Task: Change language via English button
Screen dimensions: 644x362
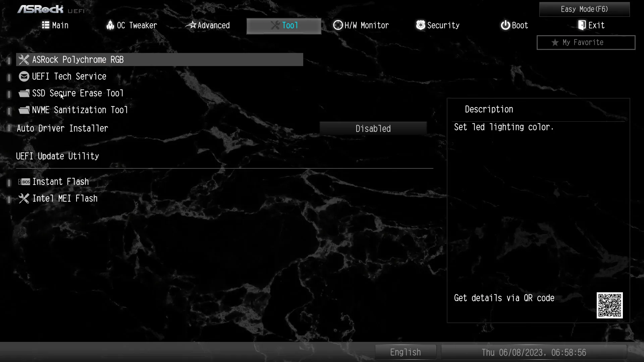Action: coord(406,352)
